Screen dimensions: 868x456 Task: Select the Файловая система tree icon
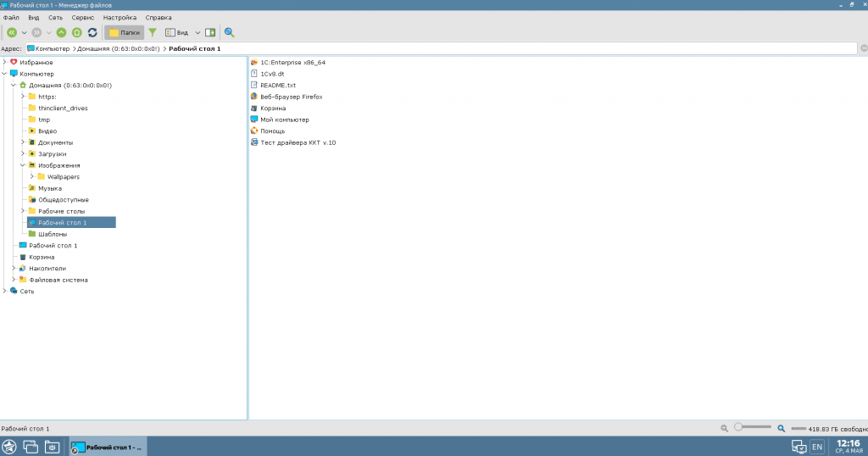(23, 280)
